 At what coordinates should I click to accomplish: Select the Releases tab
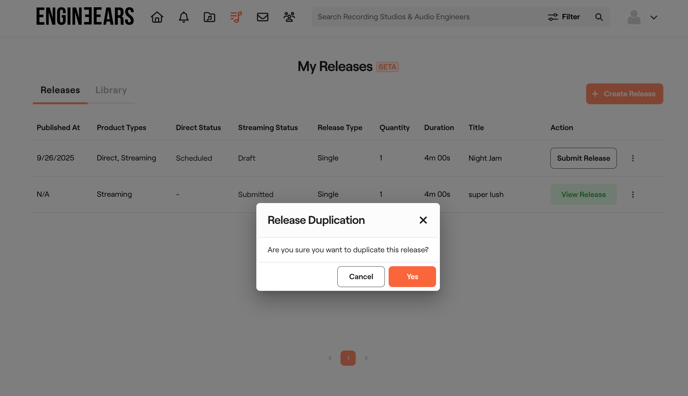pos(60,90)
